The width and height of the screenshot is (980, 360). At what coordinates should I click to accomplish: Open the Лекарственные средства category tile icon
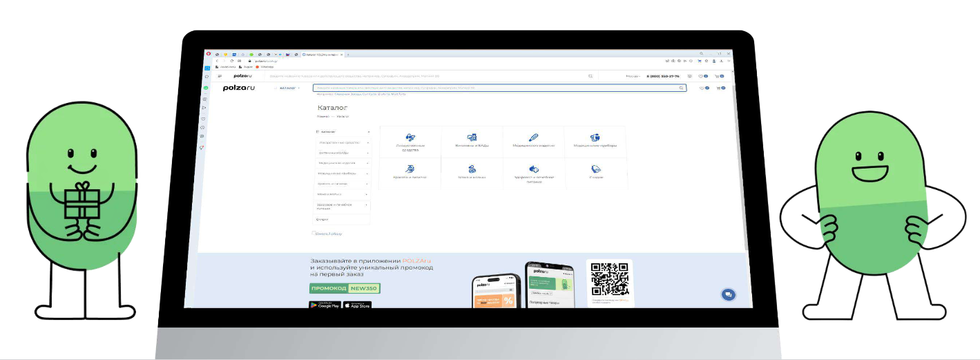click(410, 138)
